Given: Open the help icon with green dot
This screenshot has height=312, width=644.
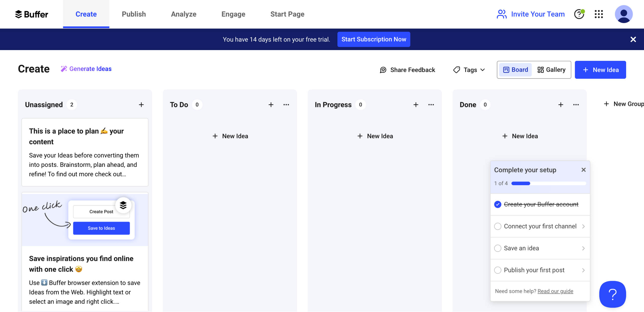Looking at the screenshot, I should pos(579,14).
